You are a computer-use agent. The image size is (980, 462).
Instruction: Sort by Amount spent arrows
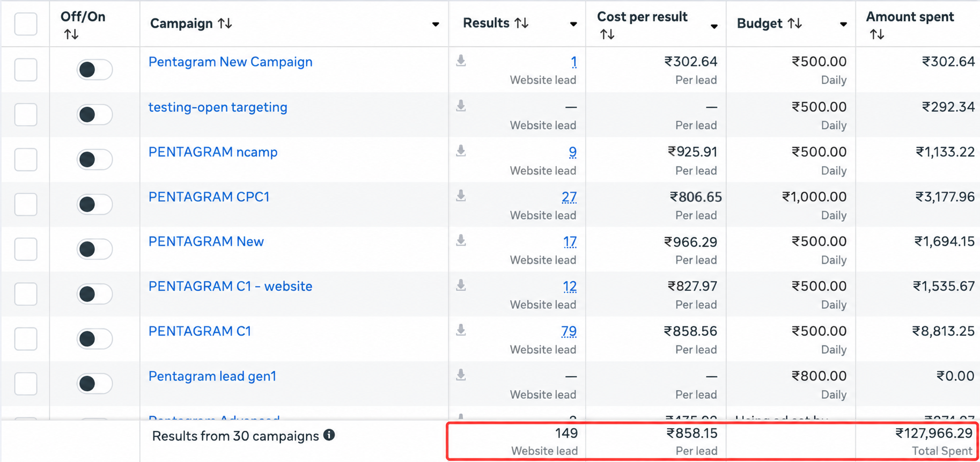tap(877, 34)
